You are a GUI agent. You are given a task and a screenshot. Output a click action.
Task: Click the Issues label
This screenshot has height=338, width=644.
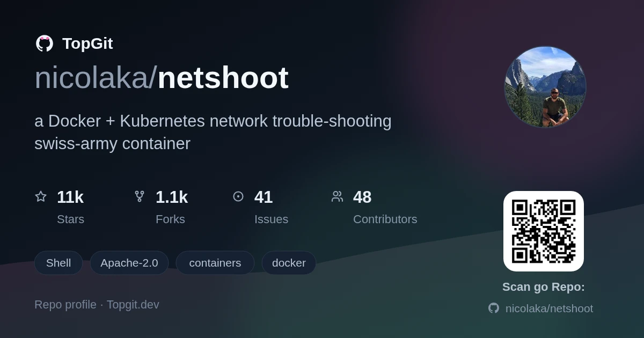click(x=271, y=219)
